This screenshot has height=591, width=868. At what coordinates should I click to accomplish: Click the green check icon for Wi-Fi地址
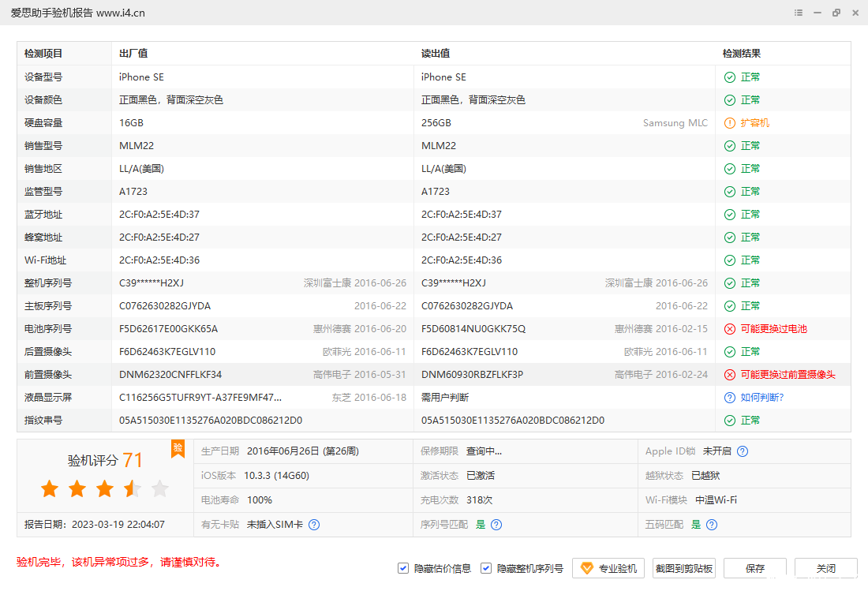pos(730,260)
